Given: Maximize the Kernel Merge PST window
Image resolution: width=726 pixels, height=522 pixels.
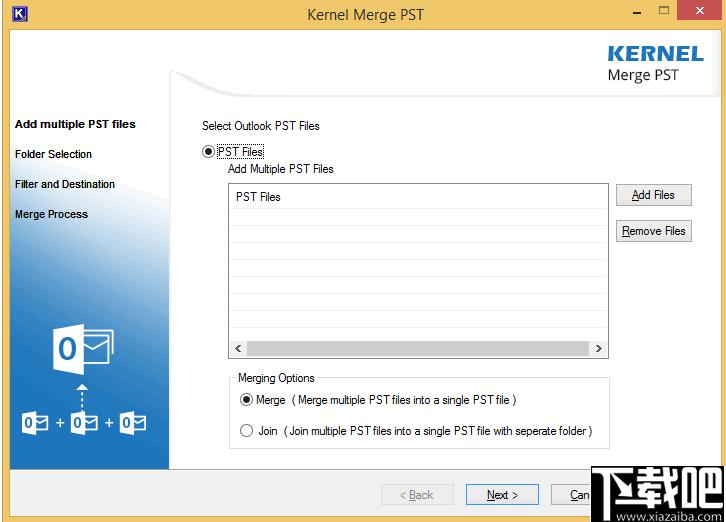Looking at the screenshot, I should (664, 10).
